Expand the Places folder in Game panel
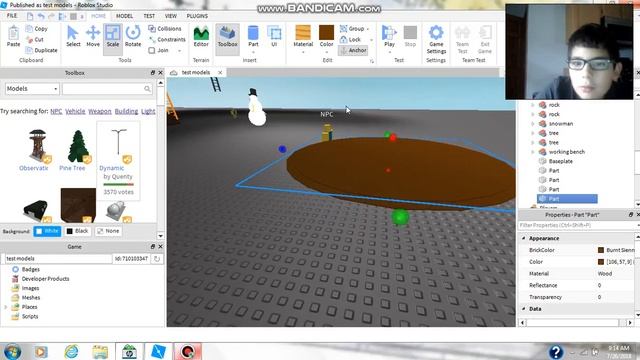This screenshot has width=640, height=360. 6,307
